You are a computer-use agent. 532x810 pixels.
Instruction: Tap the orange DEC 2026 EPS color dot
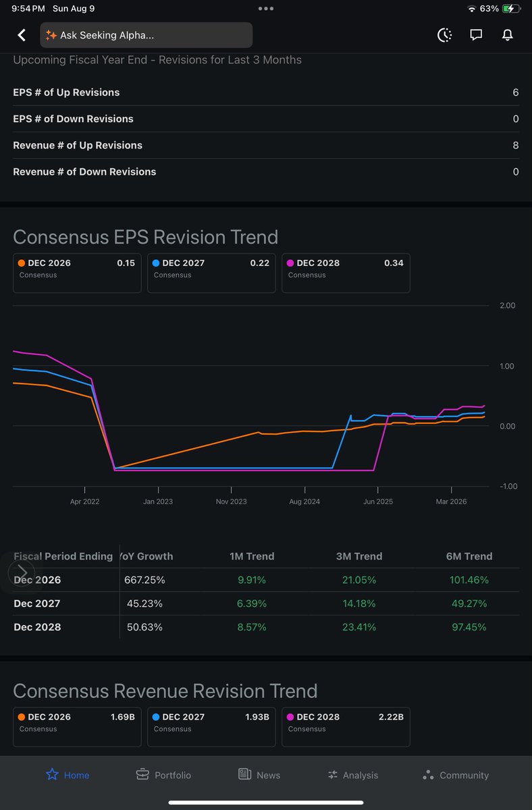point(22,263)
